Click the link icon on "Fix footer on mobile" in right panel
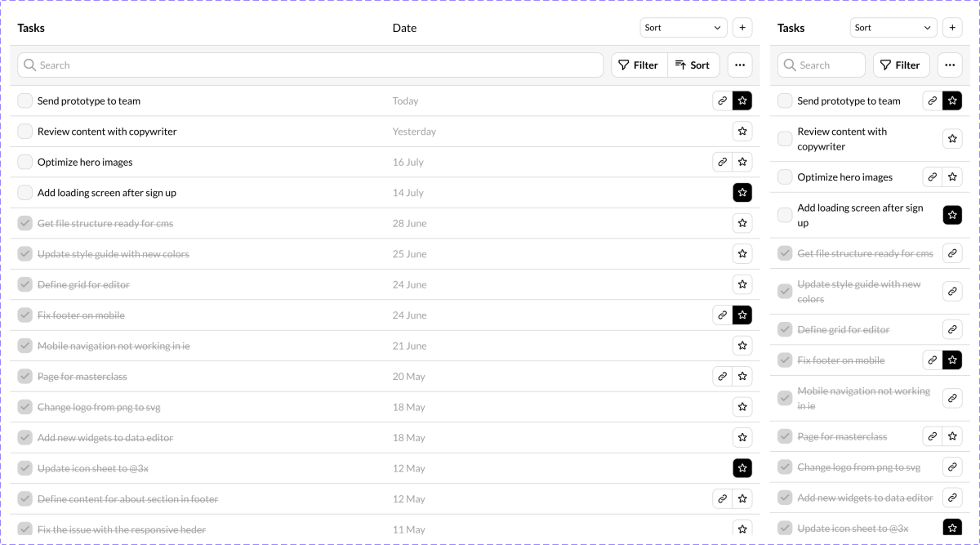This screenshot has height=545, width=980. 932,360
